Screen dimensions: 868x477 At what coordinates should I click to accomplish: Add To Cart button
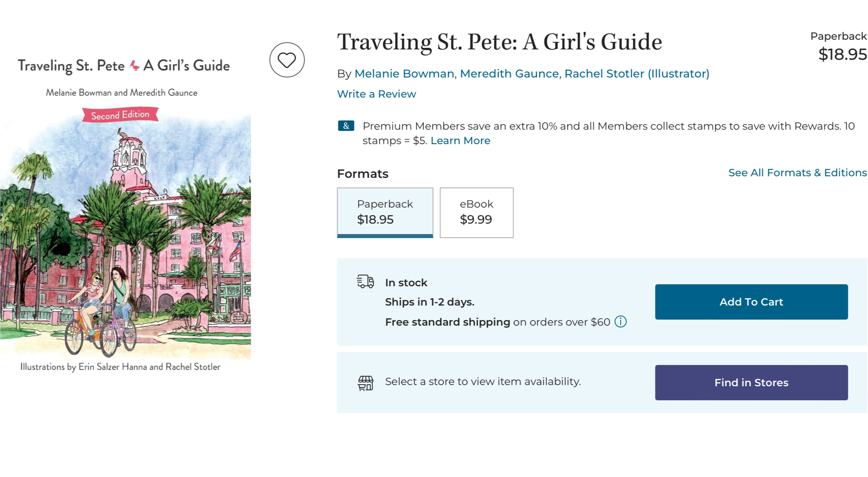coord(751,302)
